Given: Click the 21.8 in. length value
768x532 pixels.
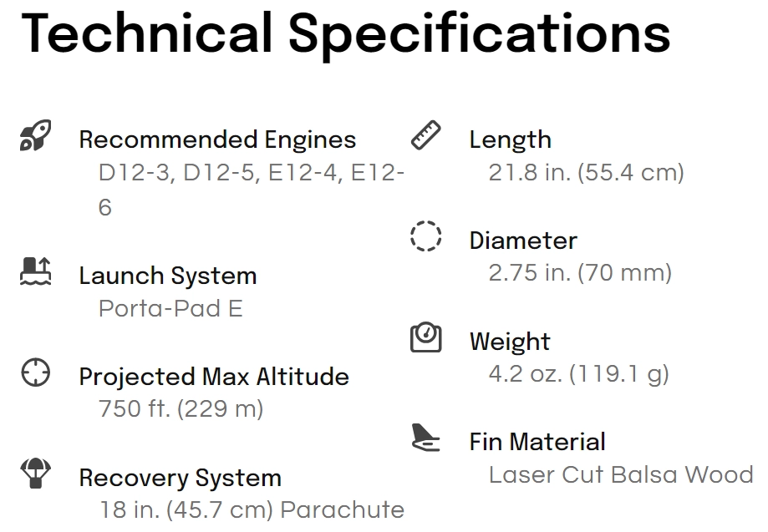Looking at the screenshot, I should click(x=587, y=172).
